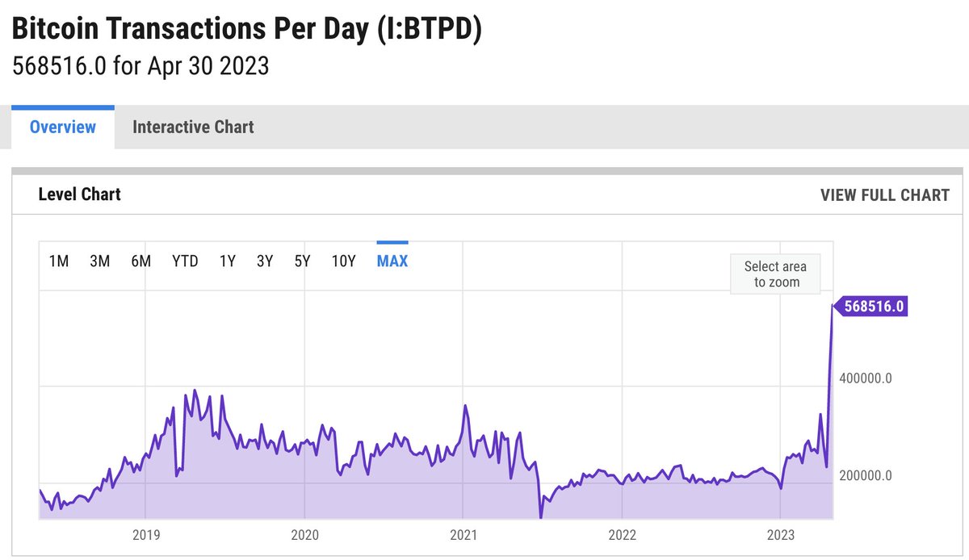The width and height of the screenshot is (969, 560).
Task: Select the Overview tab
Action: (62, 127)
